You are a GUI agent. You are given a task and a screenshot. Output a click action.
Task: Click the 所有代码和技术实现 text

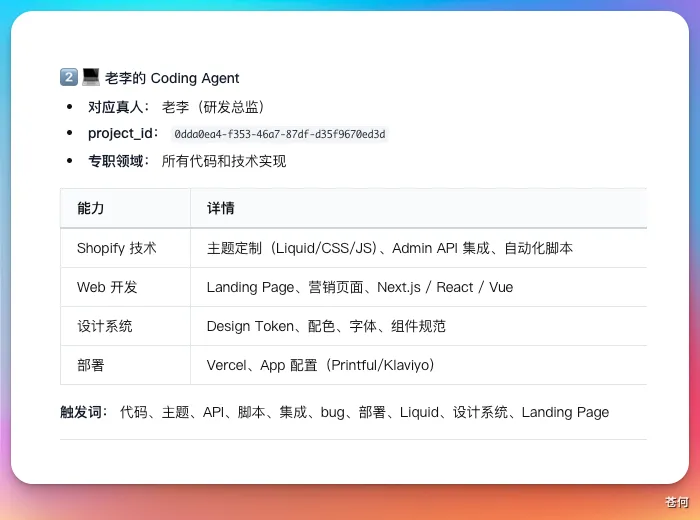224,161
